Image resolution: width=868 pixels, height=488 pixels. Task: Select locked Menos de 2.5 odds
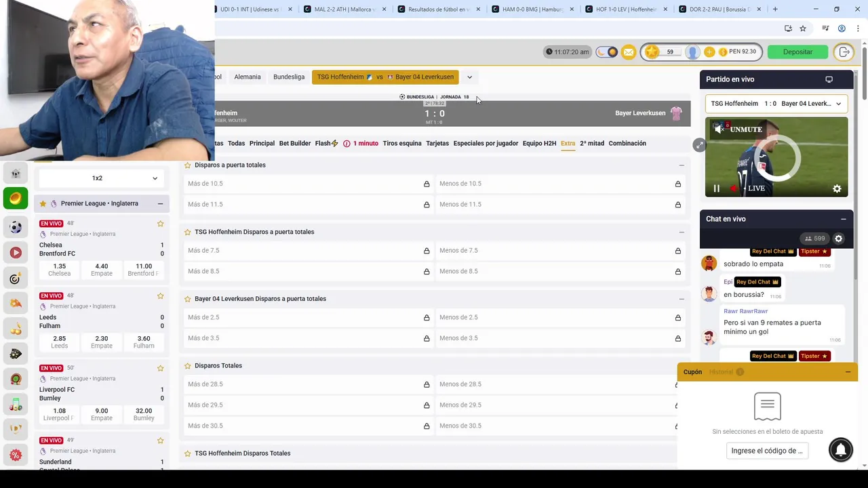560,317
